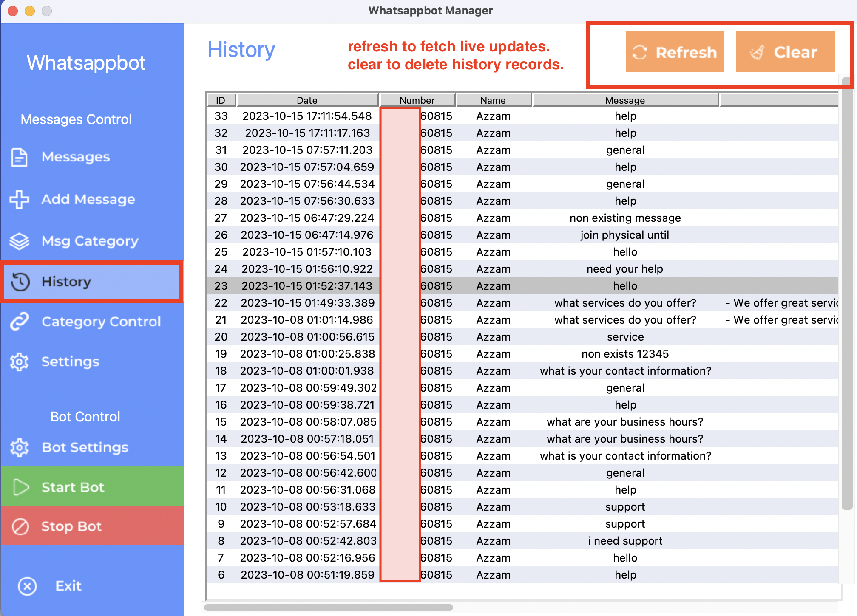Viewport: 857px width, 616px height.
Task: Click the circular arrows icon on Refresh
Action: (x=639, y=52)
